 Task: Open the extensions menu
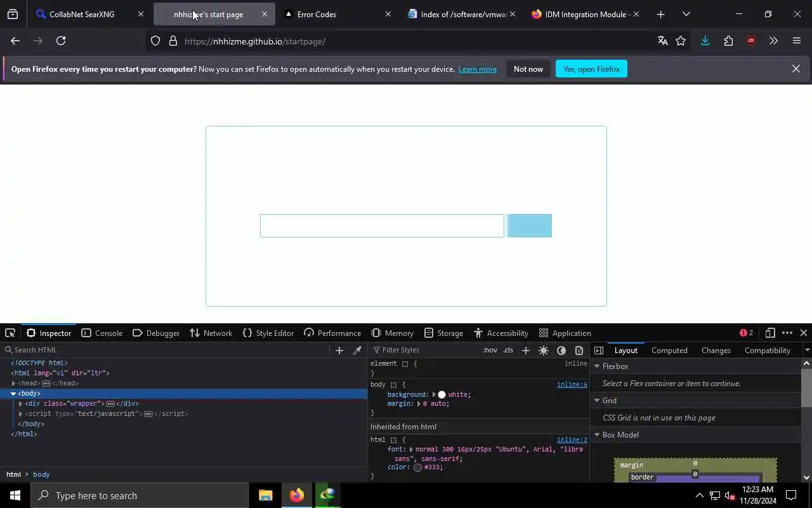[x=728, y=41]
